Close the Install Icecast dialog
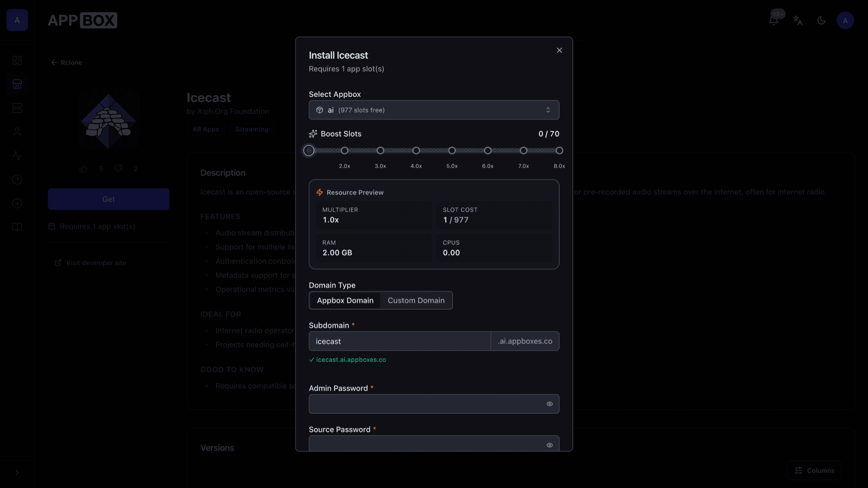The image size is (868, 488). click(559, 50)
